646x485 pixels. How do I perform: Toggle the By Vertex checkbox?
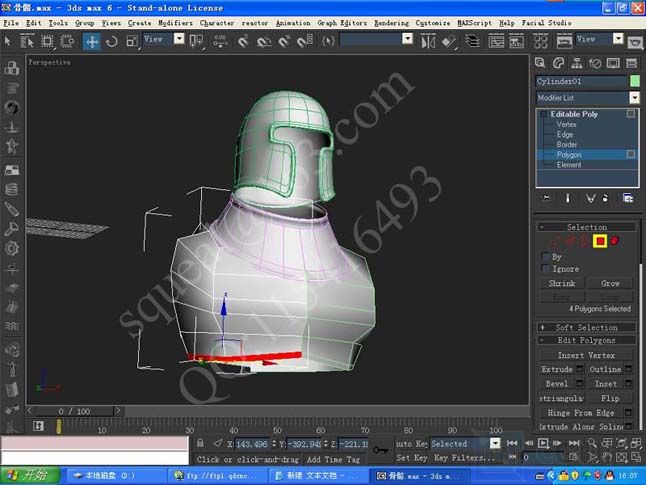tap(546, 257)
